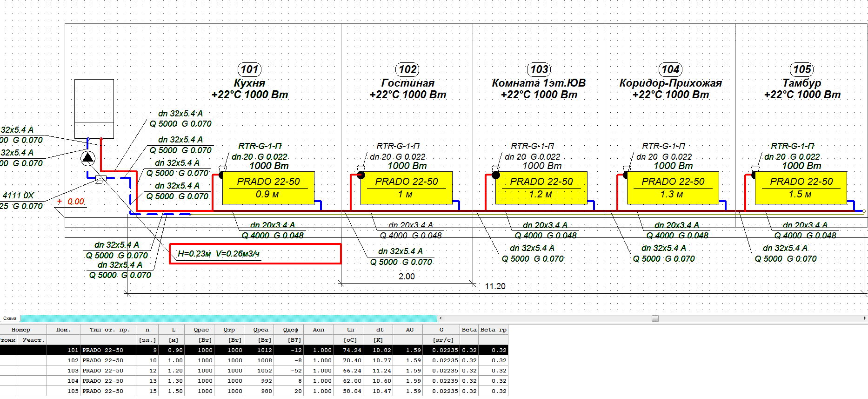The height and width of the screenshot is (399, 868).
Task: Click the red + 0.00 level mark
Action: pos(71,202)
